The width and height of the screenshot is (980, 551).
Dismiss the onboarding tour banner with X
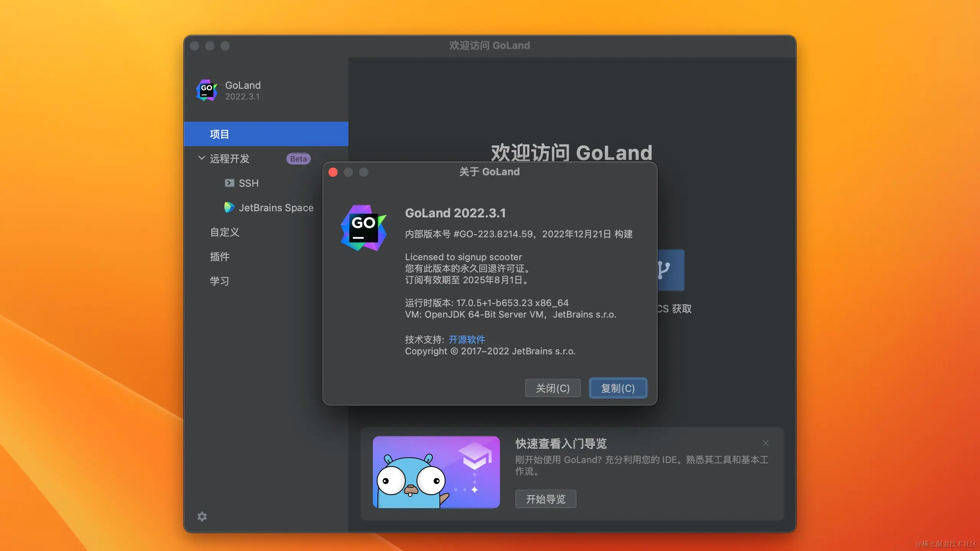click(x=765, y=443)
